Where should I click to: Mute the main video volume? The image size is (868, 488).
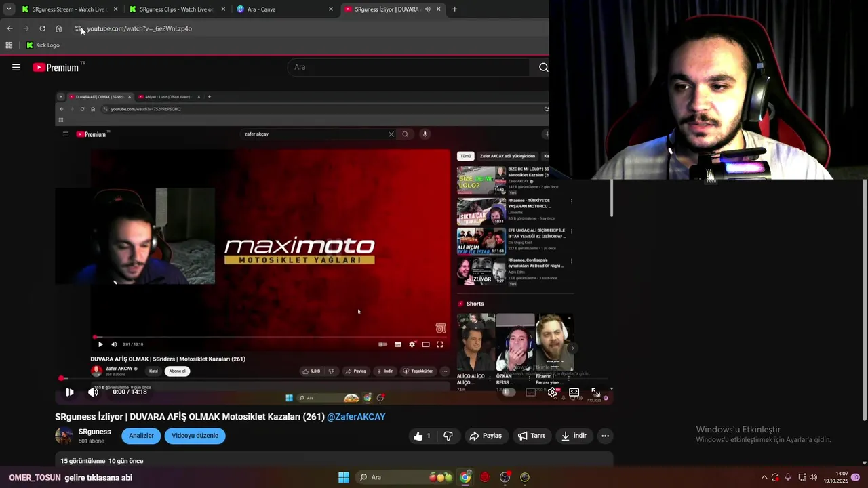pos(93,392)
